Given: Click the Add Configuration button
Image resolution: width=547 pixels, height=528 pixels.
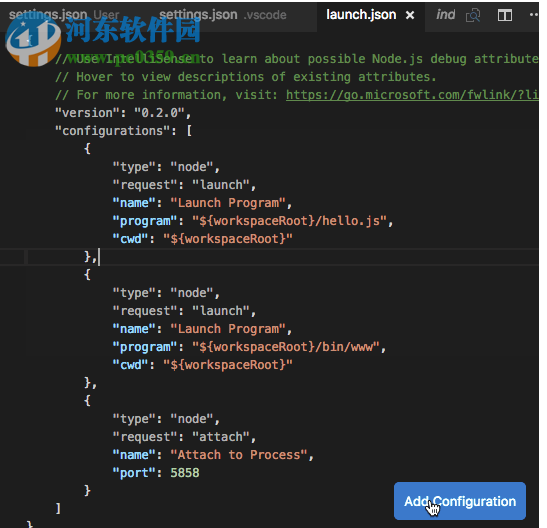Looking at the screenshot, I should (460, 501).
